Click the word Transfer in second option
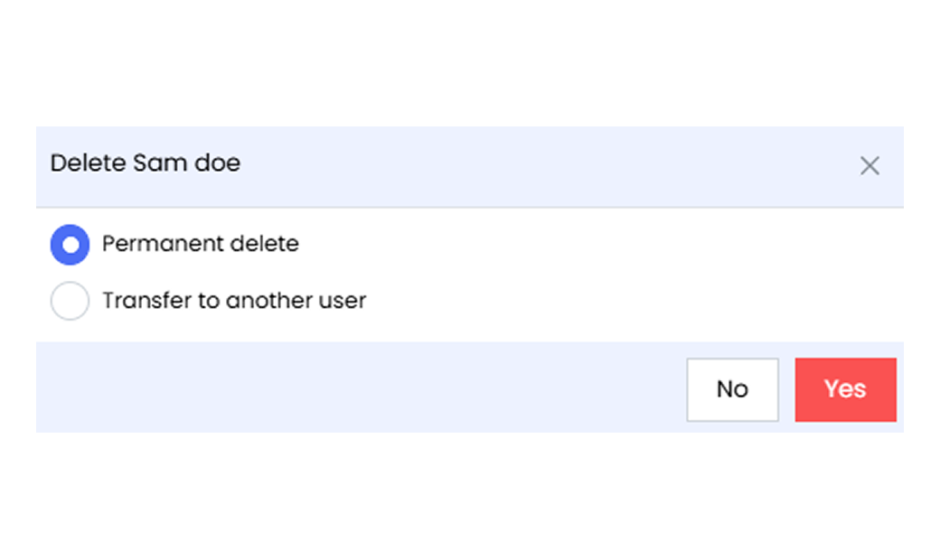Viewport: 940px width, 560px height. pos(136,301)
